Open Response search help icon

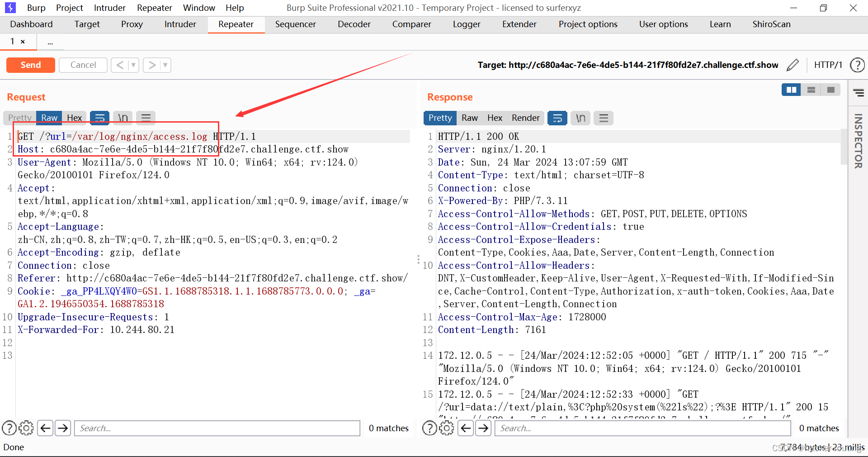click(429, 428)
